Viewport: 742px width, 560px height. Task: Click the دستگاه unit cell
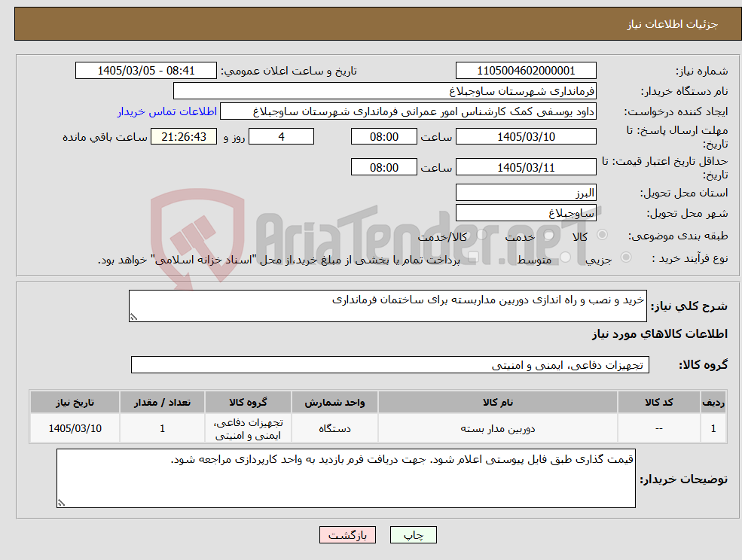tap(334, 428)
